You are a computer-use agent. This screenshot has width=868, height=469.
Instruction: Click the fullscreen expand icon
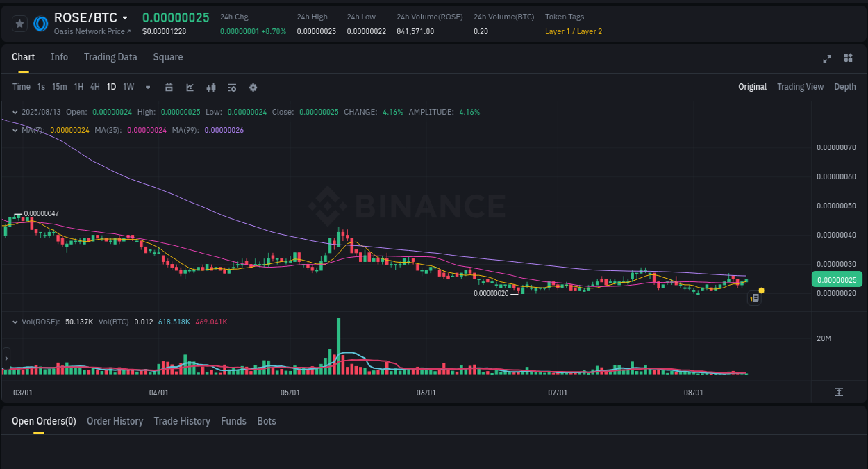[x=826, y=59]
